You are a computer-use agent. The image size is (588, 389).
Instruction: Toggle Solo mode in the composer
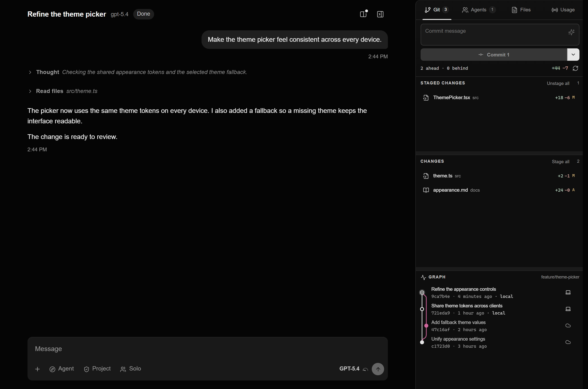click(130, 369)
